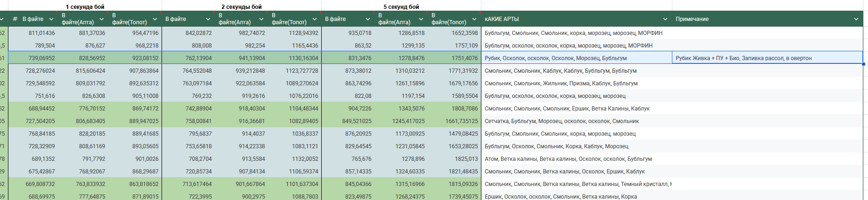Select the cell starting with 'Атом, Ветка калины'
868x200 pixels.
(577, 159)
